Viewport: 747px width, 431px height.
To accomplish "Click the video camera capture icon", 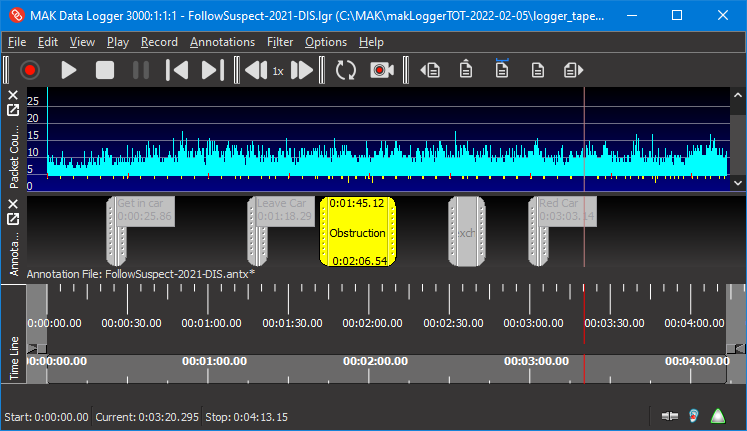I will pos(381,70).
